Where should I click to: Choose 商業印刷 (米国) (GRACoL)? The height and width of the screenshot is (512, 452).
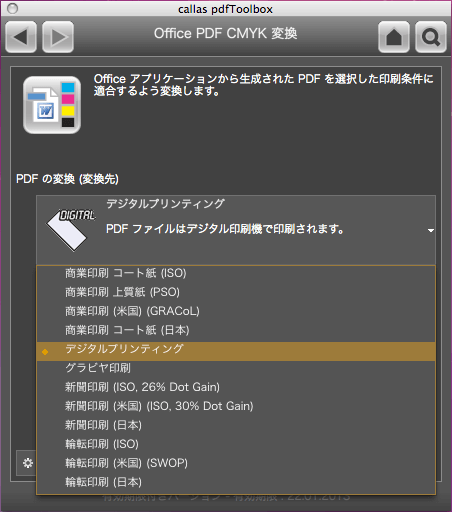point(236,311)
